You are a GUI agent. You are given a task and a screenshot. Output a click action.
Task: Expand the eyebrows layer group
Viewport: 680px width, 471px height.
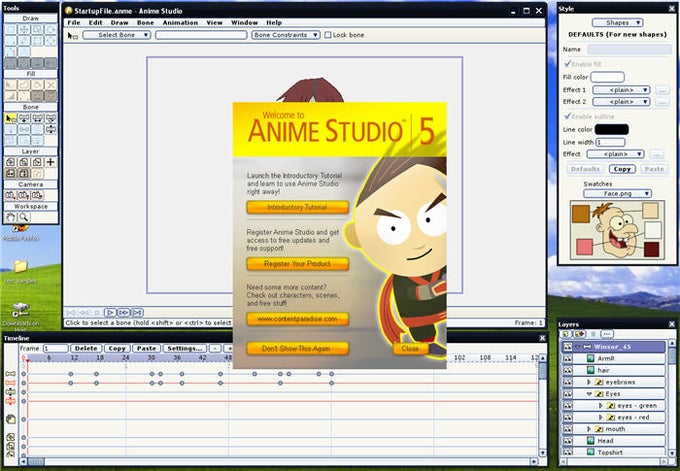(589, 382)
